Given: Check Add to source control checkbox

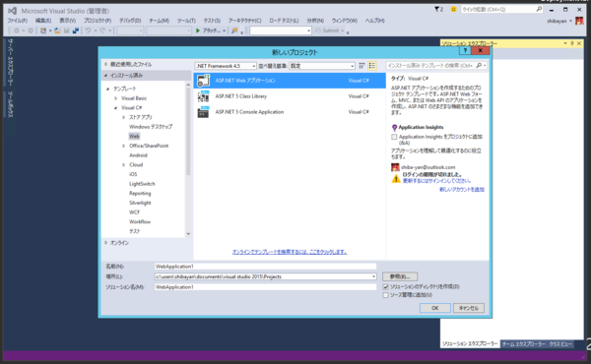Looking at the screenshot, I should pos(385,295).
